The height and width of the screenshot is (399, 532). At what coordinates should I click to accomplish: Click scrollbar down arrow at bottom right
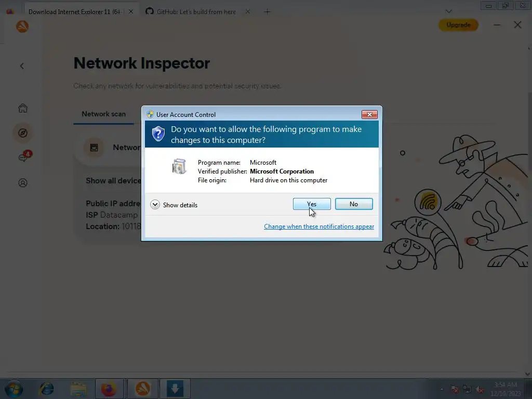528,374
